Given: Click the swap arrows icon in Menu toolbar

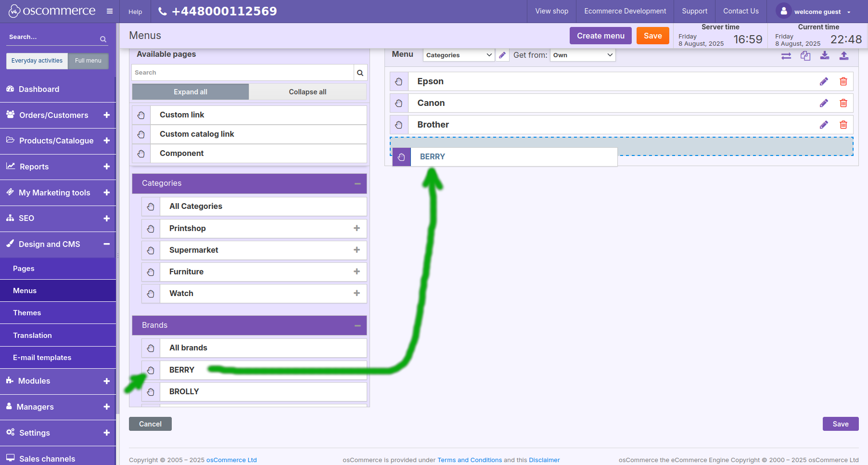Looking at the screenshot, I should [786, 56].
